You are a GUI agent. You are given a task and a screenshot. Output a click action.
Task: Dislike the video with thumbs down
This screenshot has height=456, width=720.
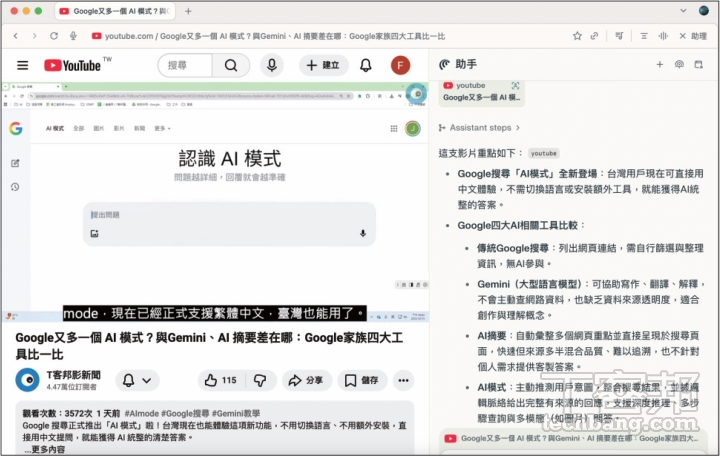point(260,380)
